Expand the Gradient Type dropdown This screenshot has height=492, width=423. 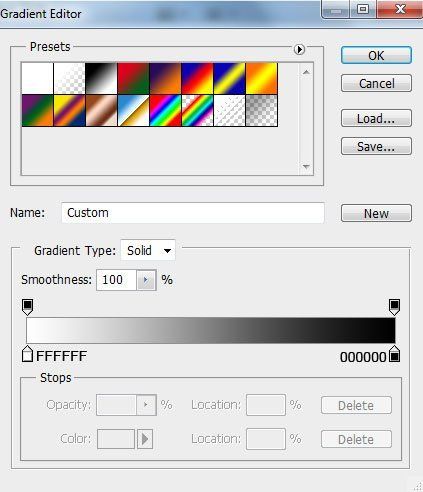click(x=148, y=250)
